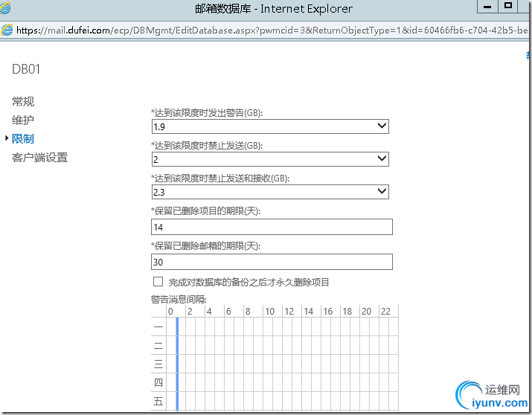Click the IE page icon in the address bar
This screenshot has width=532, height=415.
pyautogui.click(x=7, y=30)
